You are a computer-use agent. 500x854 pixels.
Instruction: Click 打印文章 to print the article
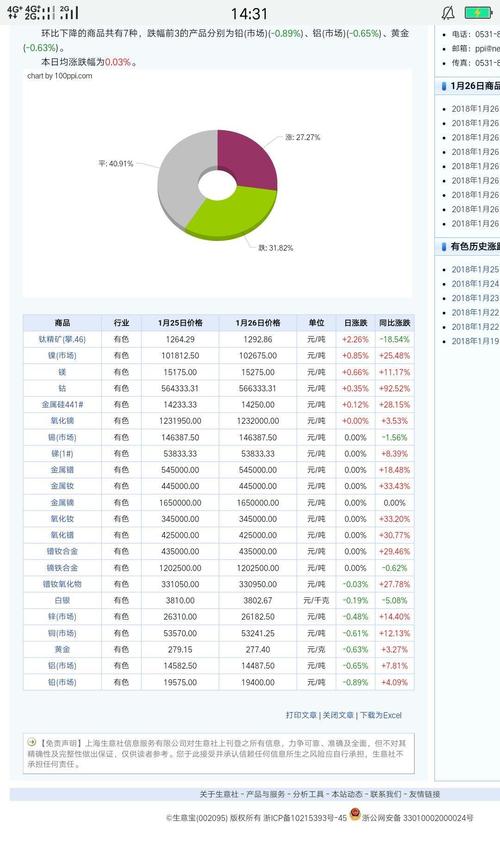coord(301,715)
